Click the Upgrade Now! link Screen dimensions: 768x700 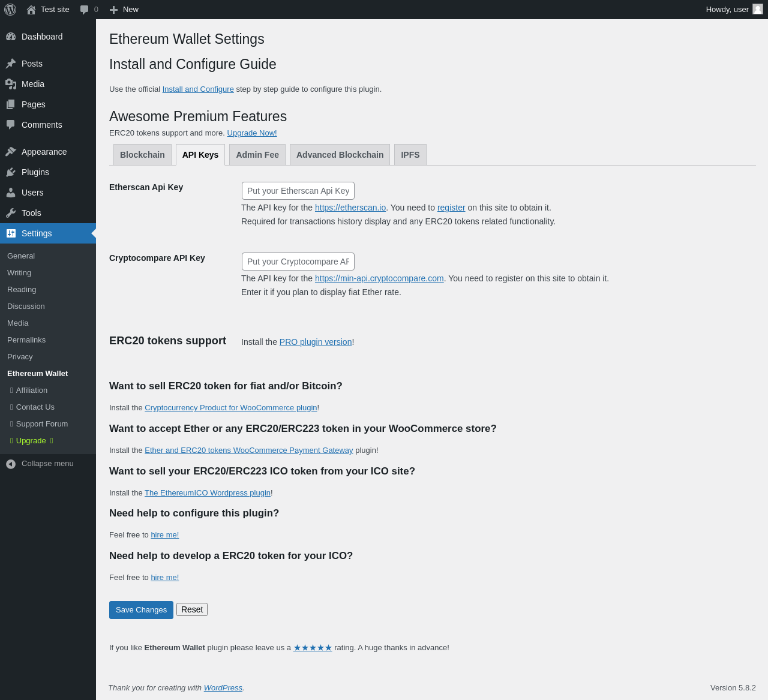pyautogui.click(x=252, y=133)
